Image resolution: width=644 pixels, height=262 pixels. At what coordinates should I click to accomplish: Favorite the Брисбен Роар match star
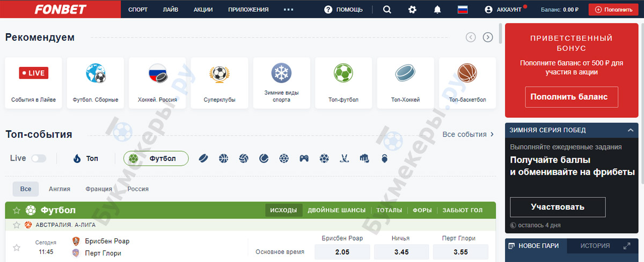point(17,248)
